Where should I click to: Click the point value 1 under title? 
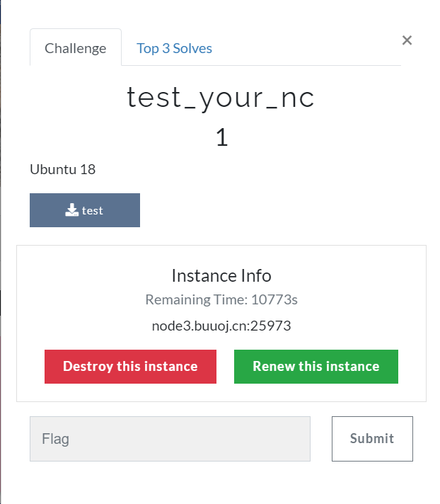click(x=221, y=137)
